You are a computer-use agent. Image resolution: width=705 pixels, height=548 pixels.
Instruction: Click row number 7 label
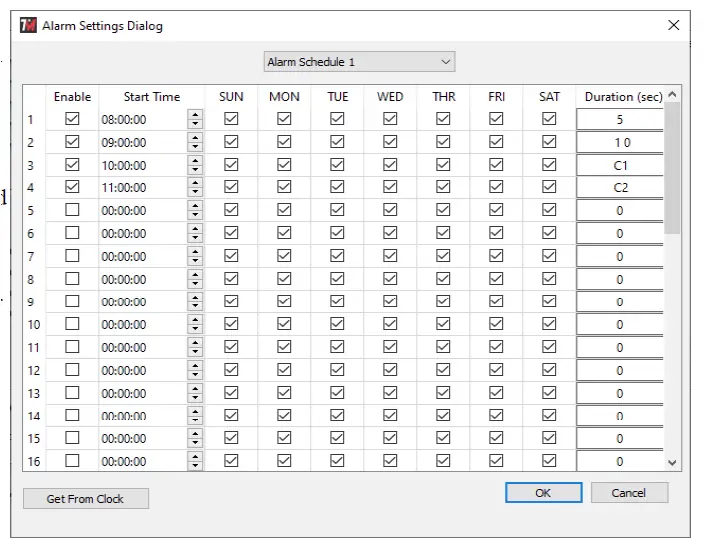pos(31,256)
